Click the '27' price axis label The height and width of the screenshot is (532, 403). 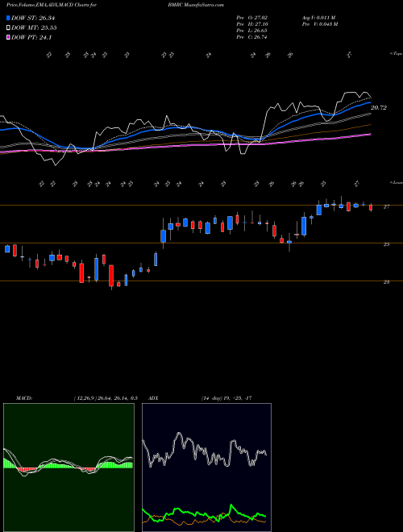(x=386, y=206)
